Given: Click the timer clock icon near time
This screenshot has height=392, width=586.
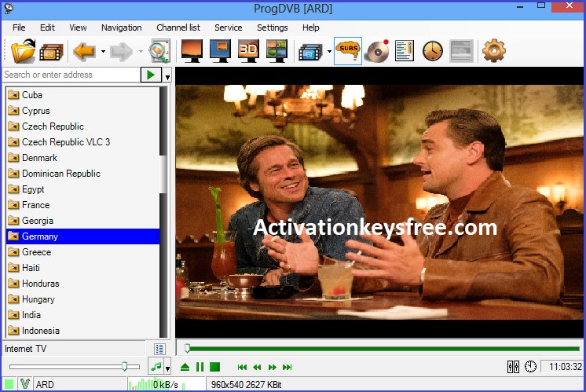Looking at the screenshot, I should click(x=530, y=367).
